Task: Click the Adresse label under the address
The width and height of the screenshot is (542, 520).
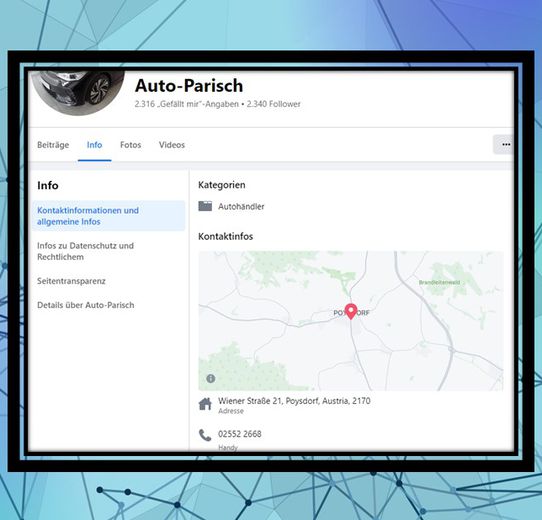Action: coord(231,411)
